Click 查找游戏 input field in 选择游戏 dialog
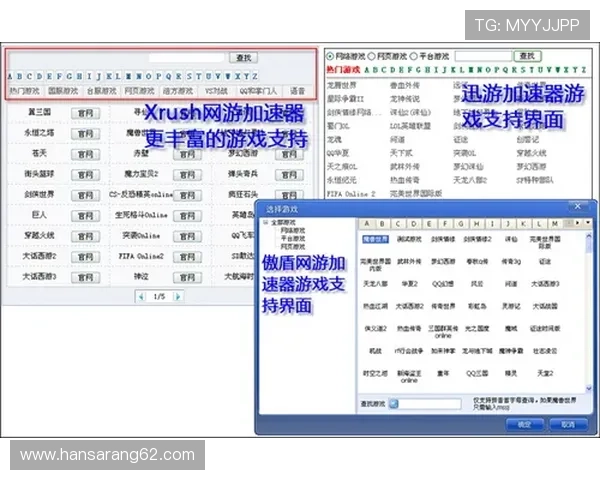 point(430,403)
